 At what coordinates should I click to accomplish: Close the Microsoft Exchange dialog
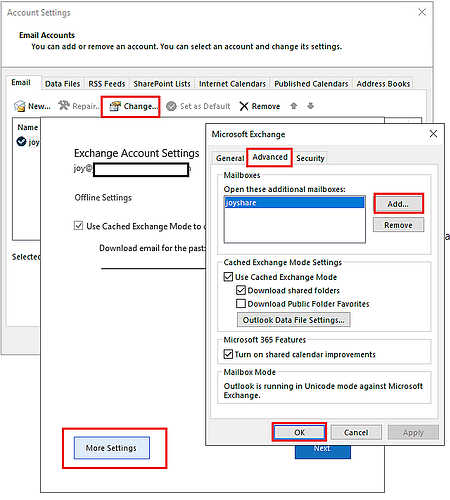click(x=433, y=134)
